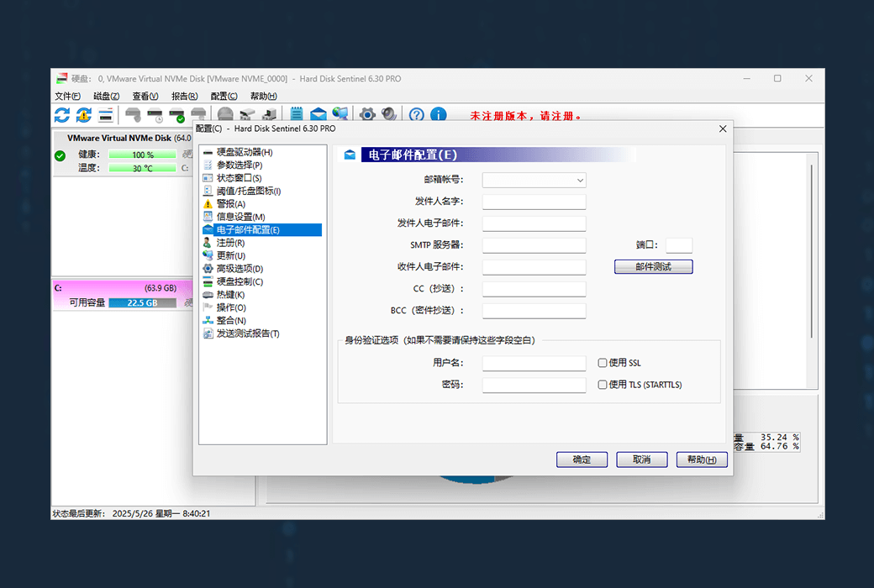874x588 pixels.
Task: Click the blue question mark help icon
Action: coord(416,115)
